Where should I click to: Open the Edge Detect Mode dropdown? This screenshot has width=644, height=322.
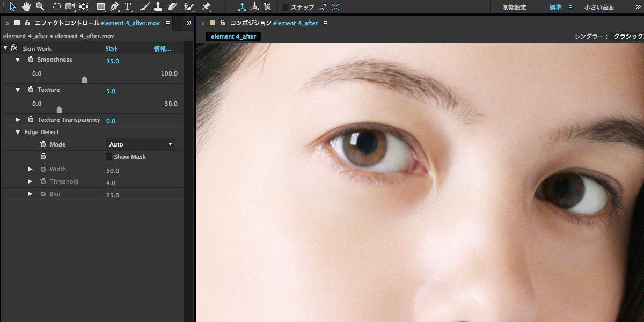click(141, 144)
